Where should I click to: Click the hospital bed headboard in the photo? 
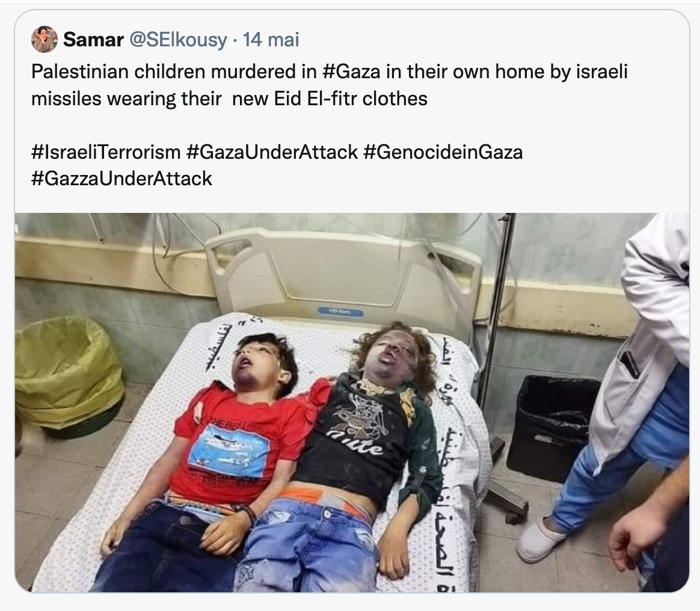click(x=344, y=273)
